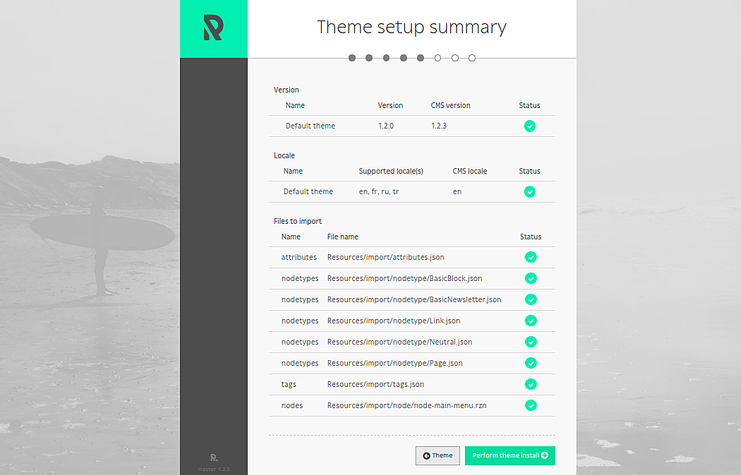The width and height of the screenshot is (741, 475).
Task: Click status check icon for the Locale row
Action: [x=530, y=192]
